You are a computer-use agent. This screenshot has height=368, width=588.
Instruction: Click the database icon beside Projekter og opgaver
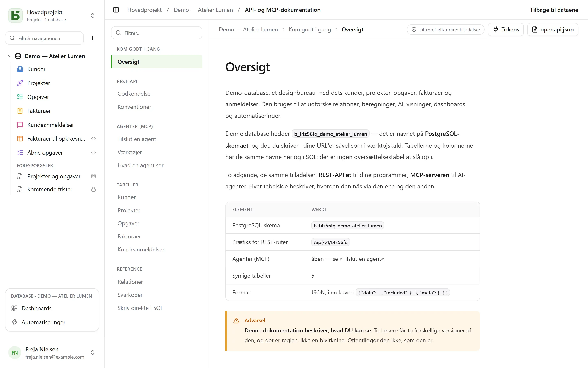93,176
